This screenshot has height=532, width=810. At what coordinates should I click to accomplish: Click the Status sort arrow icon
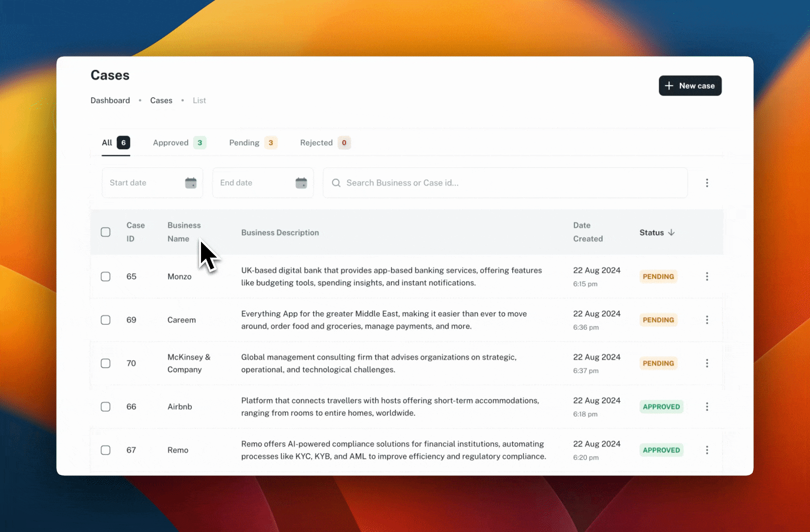671,233
